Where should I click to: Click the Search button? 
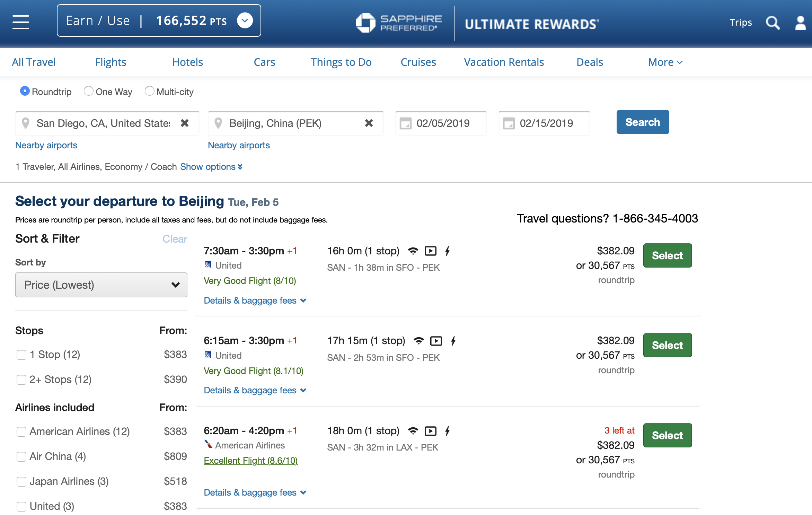(x=643, y=122)
